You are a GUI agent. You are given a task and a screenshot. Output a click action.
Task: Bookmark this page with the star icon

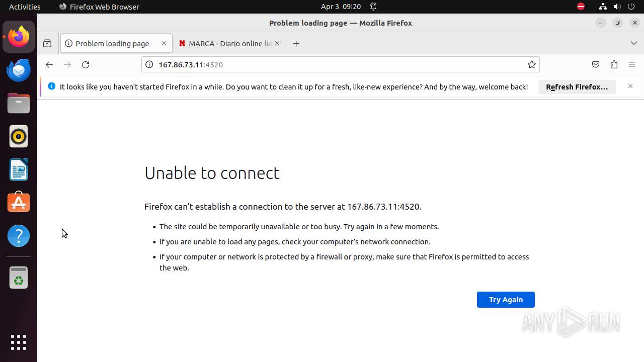tap(531, 64)
